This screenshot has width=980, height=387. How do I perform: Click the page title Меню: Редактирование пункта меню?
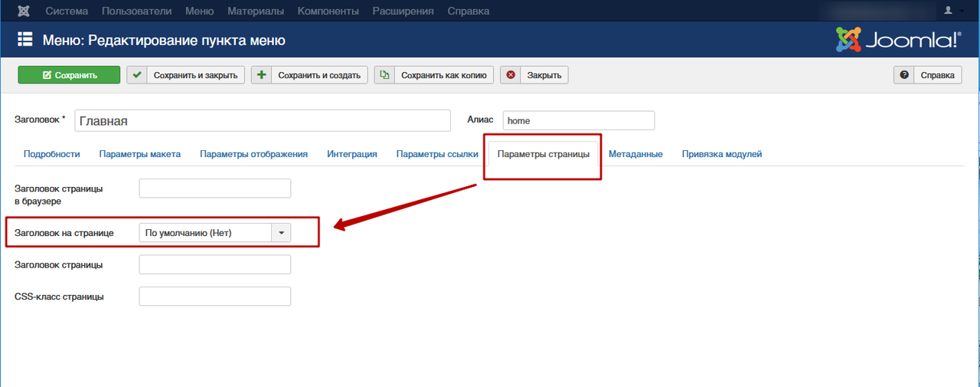coord(164,40)
